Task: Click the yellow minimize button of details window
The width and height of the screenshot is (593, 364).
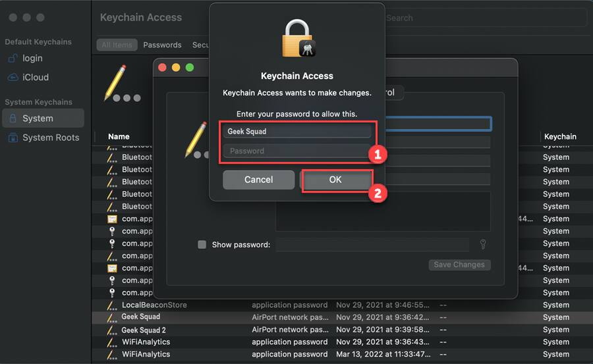Action: click(176, 67)
